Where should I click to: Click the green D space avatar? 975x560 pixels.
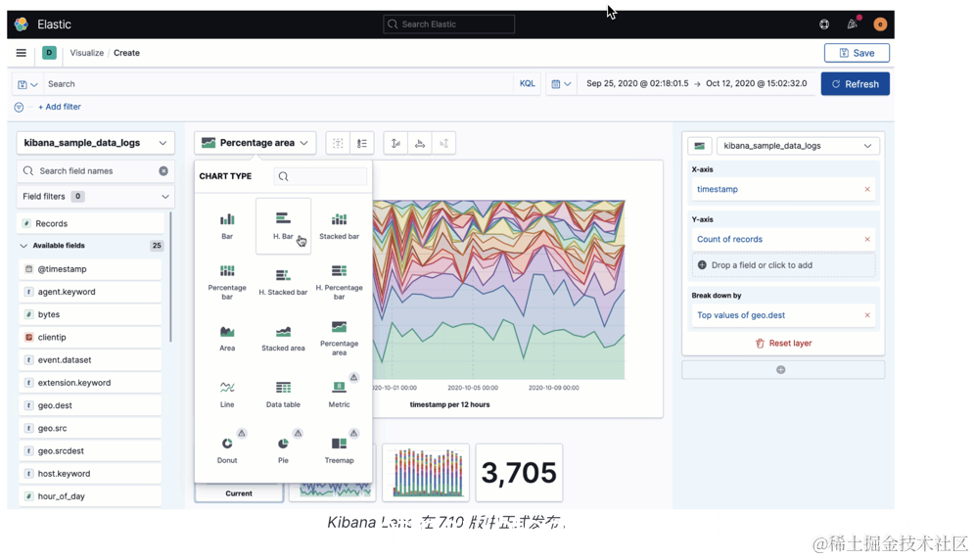pos(49,53)
